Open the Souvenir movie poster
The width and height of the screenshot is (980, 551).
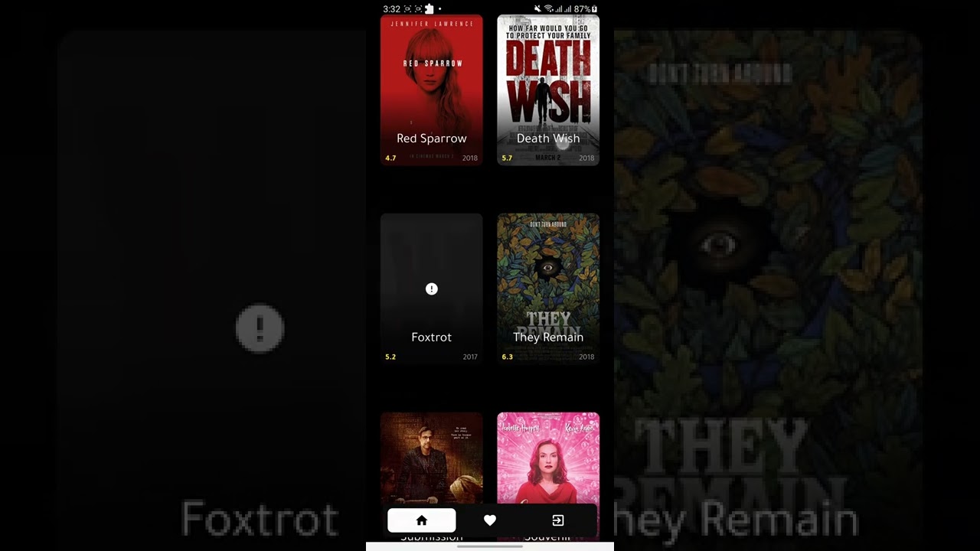(548, 459)
